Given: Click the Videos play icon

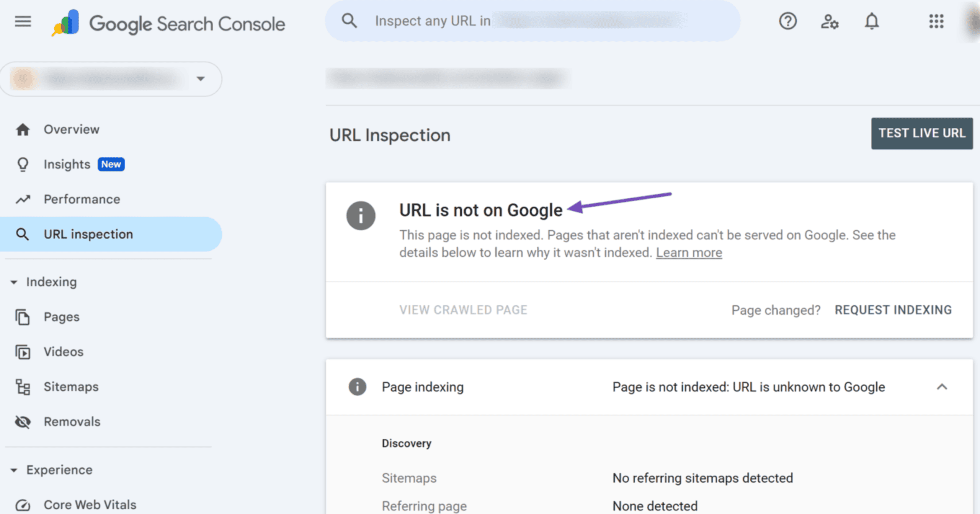Looking at the screenshot, I should click(x=23, y=352).
